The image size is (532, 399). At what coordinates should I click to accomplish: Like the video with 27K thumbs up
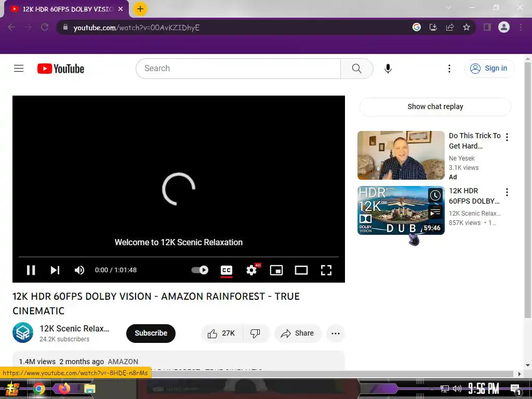coord(222,333)
